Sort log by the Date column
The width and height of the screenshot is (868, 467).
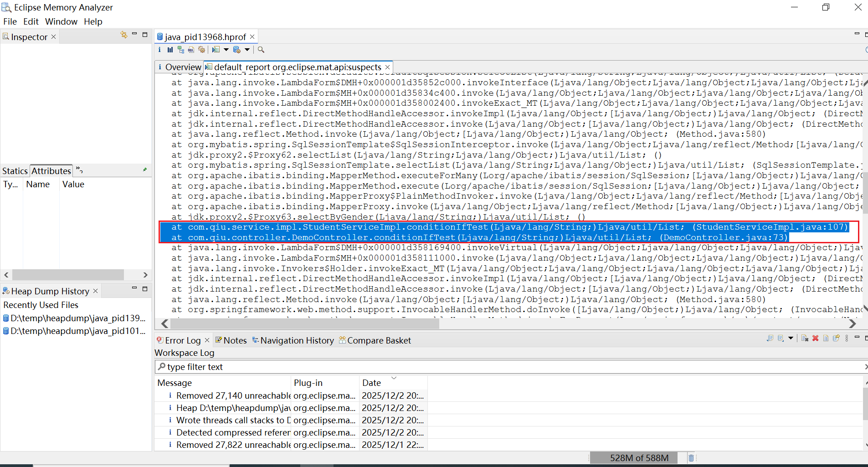click(393, 383)
